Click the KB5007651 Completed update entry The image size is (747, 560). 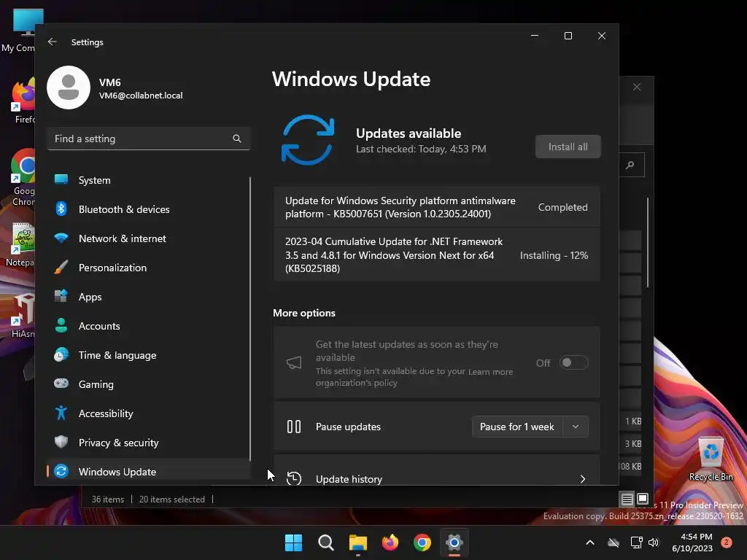(x=437, y=207)
